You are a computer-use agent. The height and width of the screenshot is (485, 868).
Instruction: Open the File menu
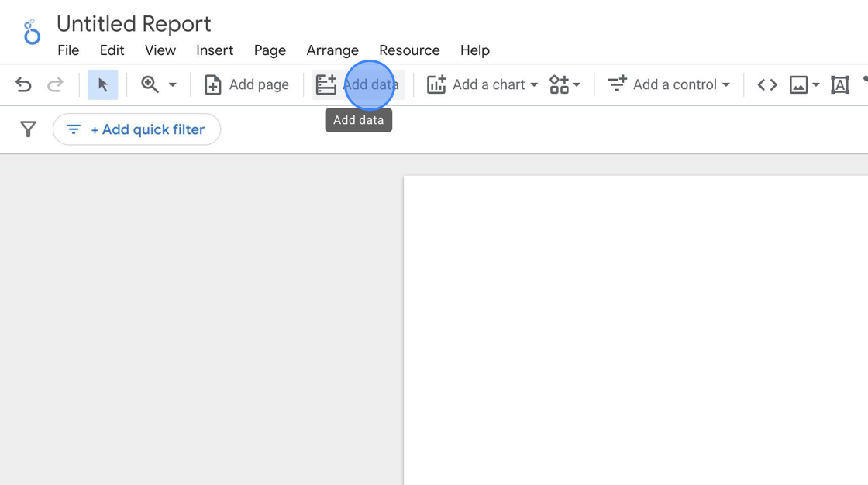69,50
